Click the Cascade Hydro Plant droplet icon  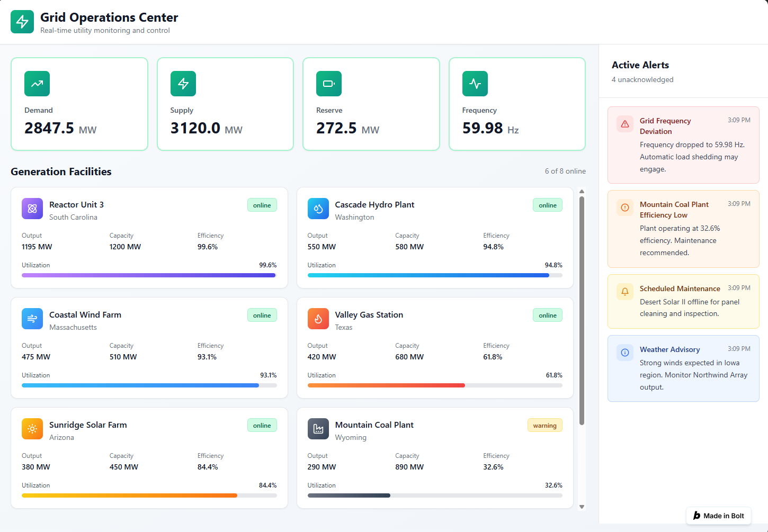[318, 209]
